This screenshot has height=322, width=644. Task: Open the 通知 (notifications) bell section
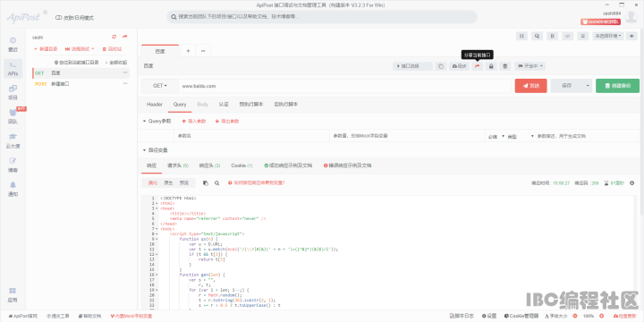[x=13, y=189]
